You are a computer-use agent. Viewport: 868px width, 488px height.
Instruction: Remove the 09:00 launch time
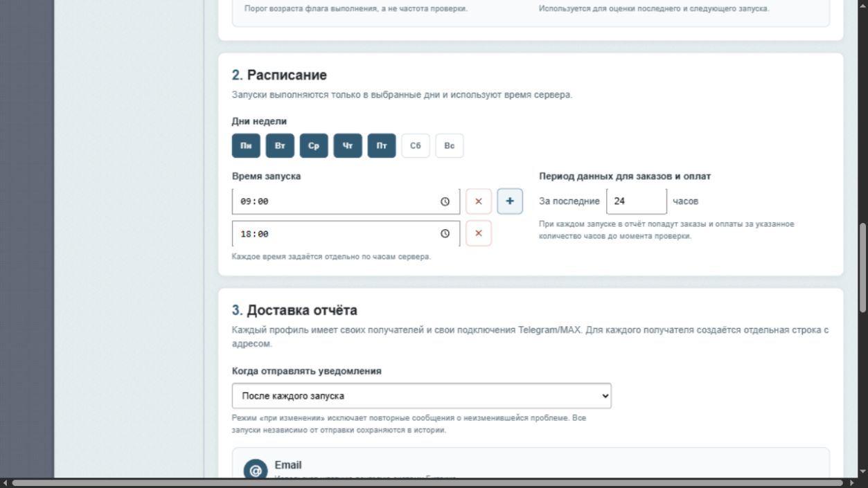pos(479,201)
